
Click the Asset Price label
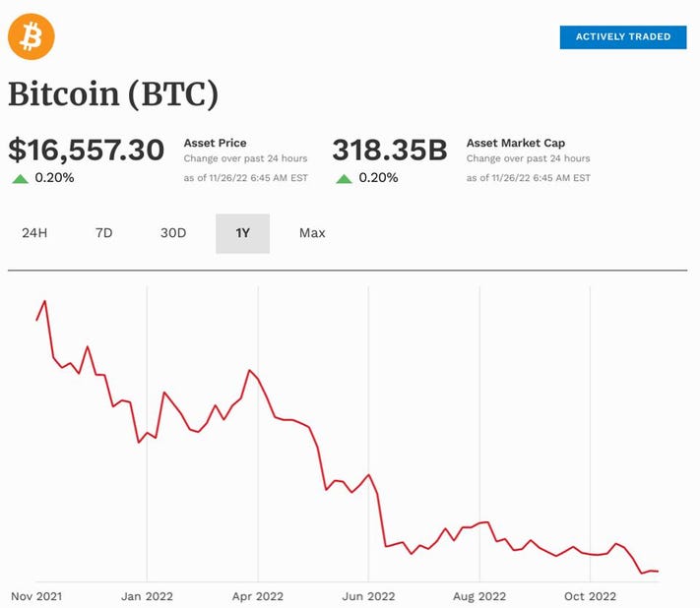point(216,144)
